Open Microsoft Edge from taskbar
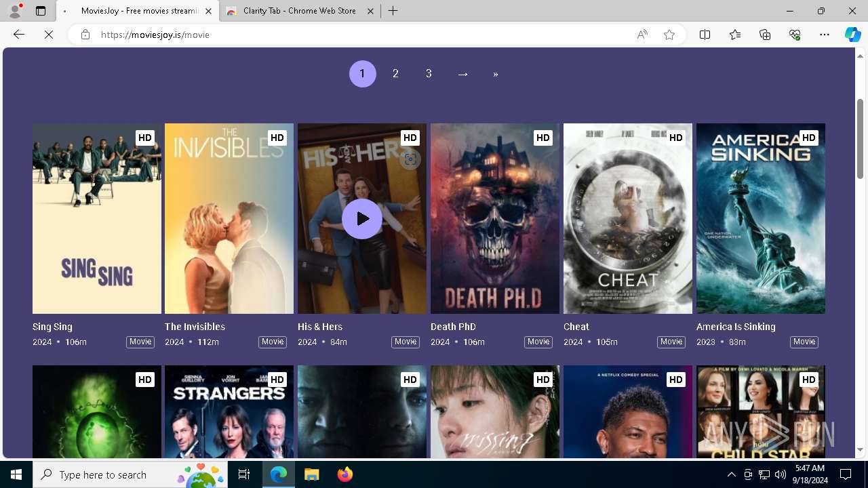This screenshot has height=488, width=868. pyautogui.click(x=279, y=474)
